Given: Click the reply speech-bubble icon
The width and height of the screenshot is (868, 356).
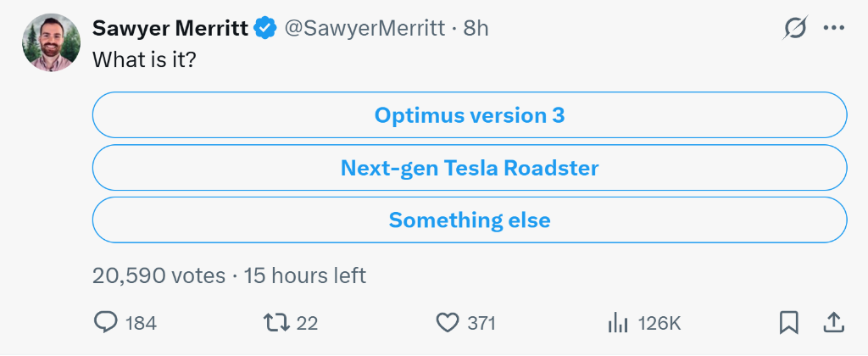Looking at the screenshot, I should [105, 323].
